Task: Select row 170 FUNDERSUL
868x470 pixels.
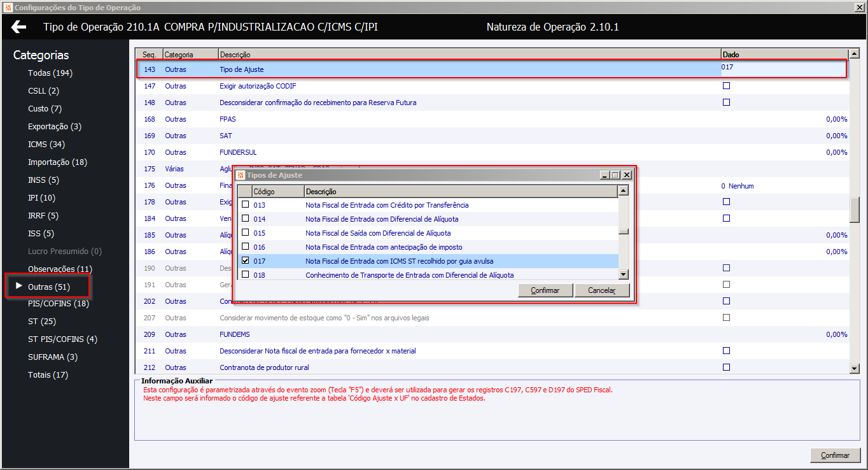Action: pyautogui.click(x=493, y=152)
